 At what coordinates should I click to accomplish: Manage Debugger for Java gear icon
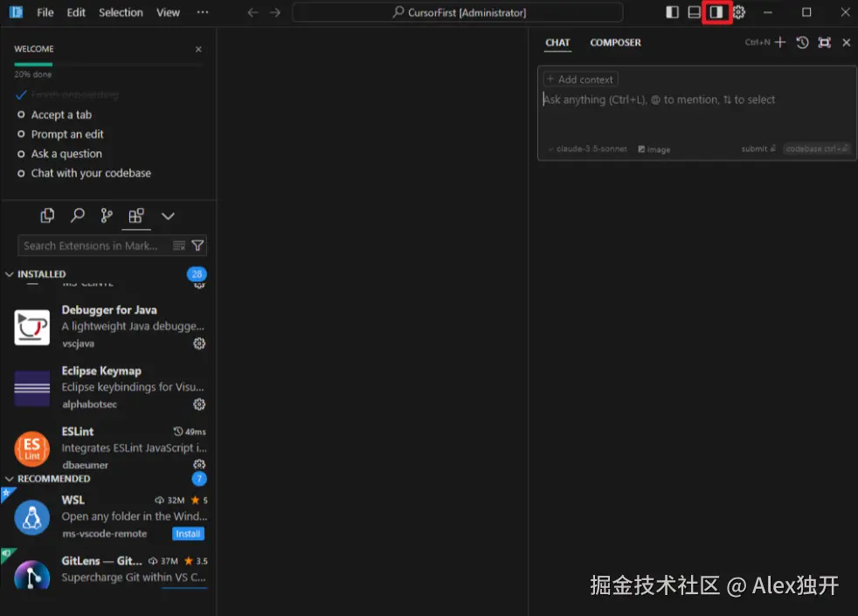(199, 343)
